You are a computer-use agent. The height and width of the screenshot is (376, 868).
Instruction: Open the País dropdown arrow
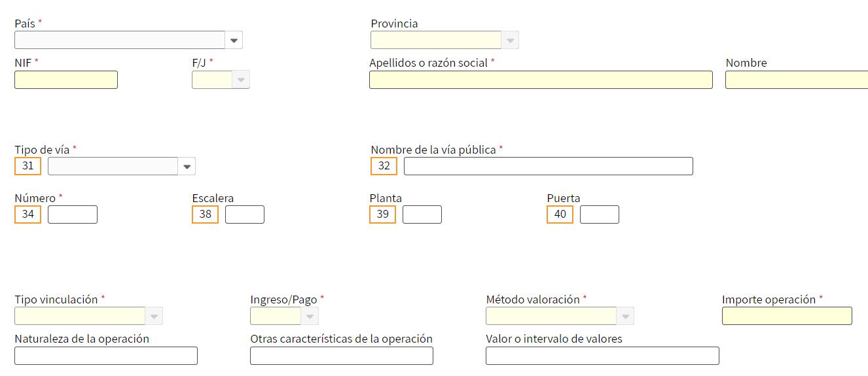(x=234, y=41)
